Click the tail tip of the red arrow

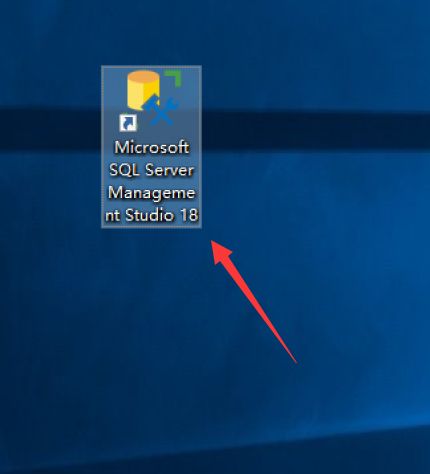(x=295, y=361)
